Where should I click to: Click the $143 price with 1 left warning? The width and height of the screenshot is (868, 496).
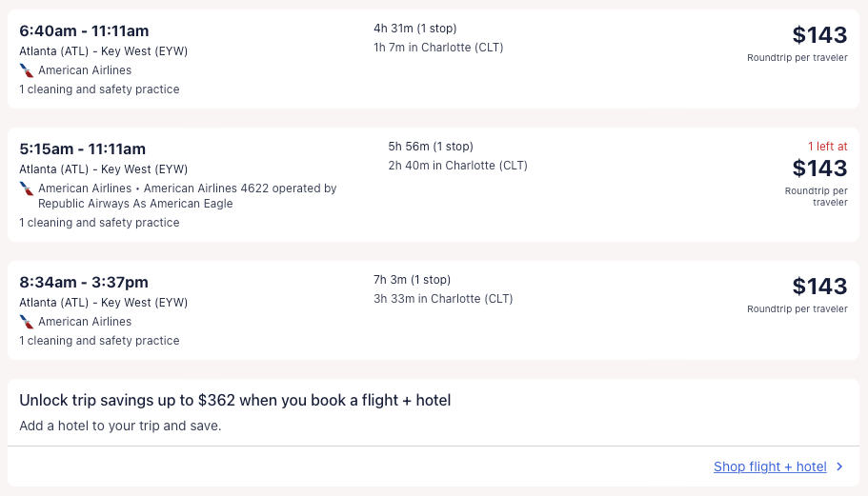(x=819, y=169)
